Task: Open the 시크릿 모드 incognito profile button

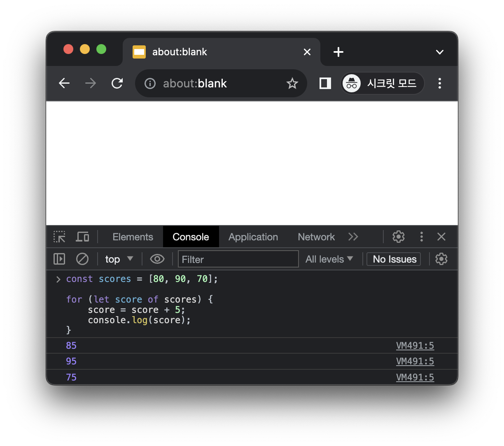Action: (x=383, y=83)
